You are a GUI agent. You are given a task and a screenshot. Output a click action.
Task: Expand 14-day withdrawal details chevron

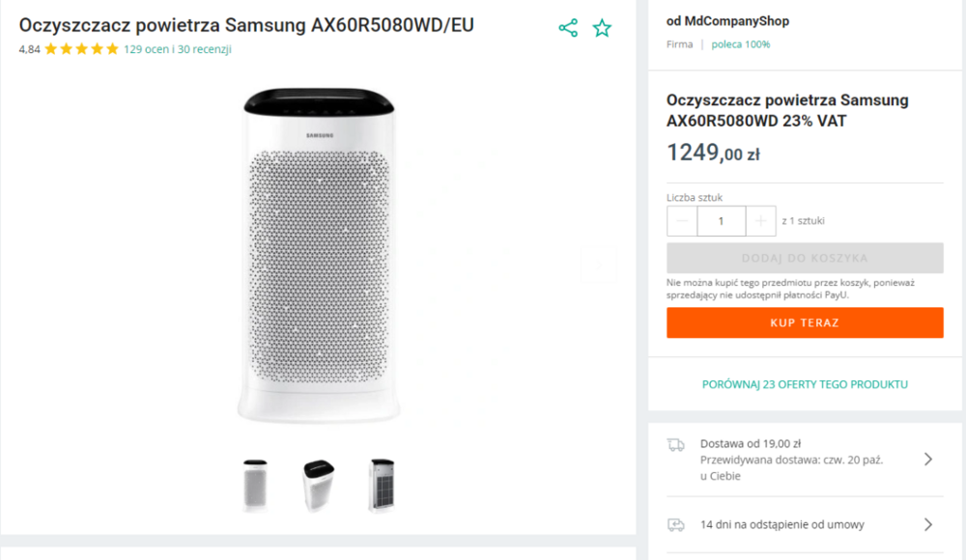point(927,524)
